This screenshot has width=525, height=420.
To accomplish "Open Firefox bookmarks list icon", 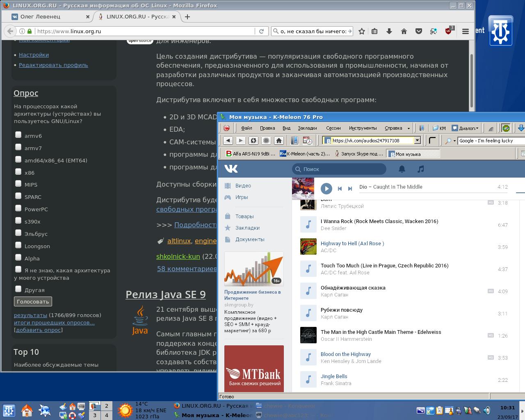I will [x=374, y=31].
